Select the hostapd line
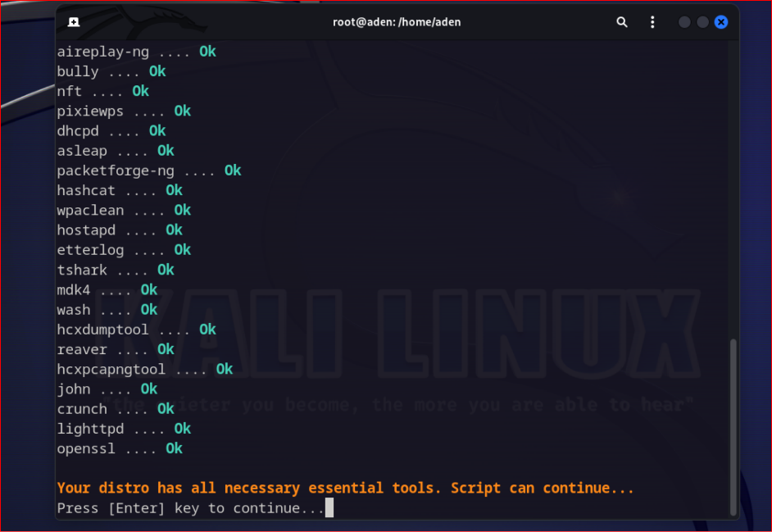The height and width of the screenshot is (532, 772). (120, 230)
